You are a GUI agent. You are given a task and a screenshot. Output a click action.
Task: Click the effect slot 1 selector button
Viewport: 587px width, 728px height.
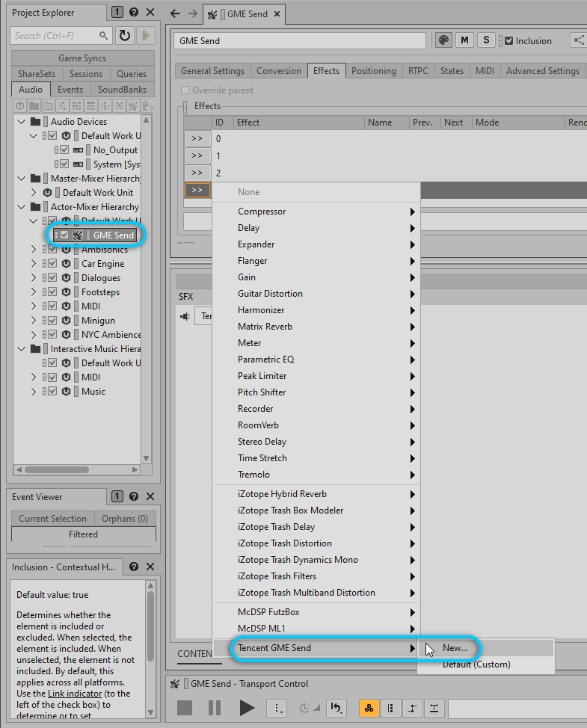tap(197, 155)
